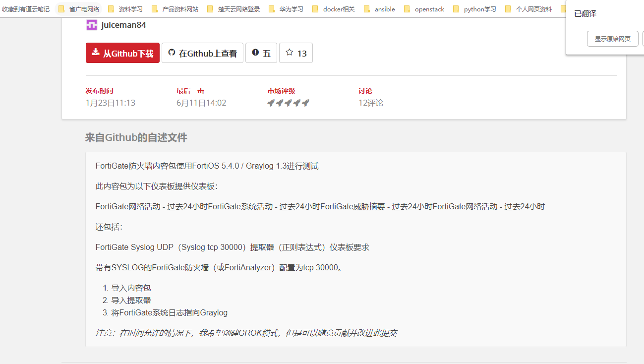Open the 华为学习 bookmark folder
This screenshot has height=364, width=644.
click(x=286, y=9)
